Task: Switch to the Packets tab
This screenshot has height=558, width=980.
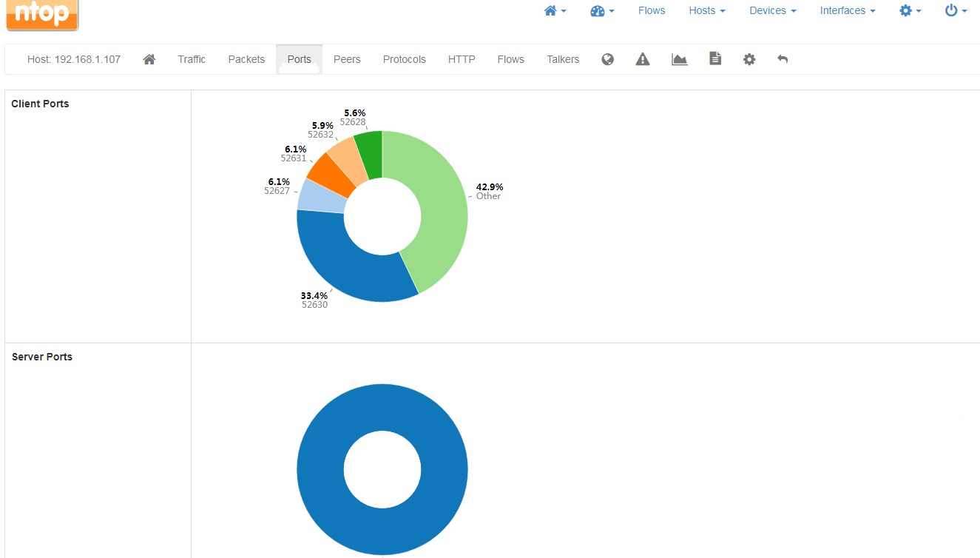Action: coord(246,59)
